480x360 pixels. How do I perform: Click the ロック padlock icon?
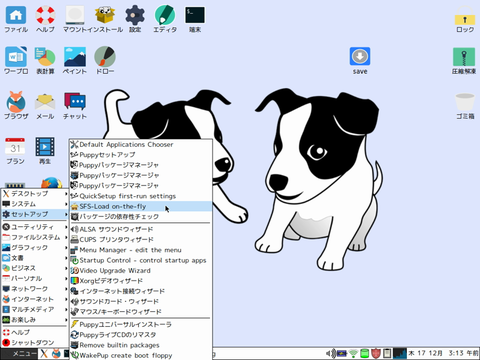pyautogui.click(x=465, y=16)
